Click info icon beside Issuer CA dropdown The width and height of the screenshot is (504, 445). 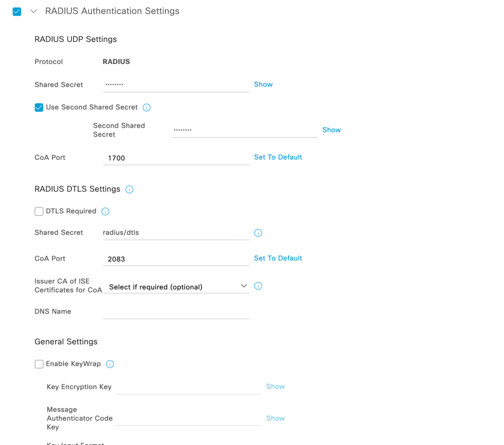pos(258,286)
